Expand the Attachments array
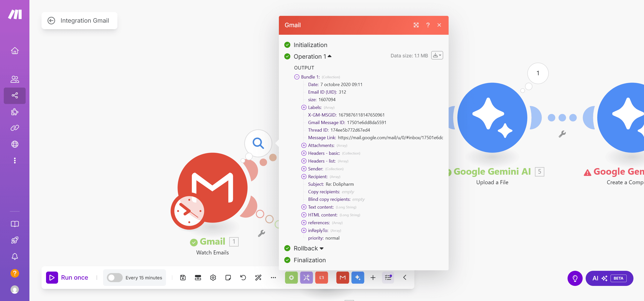644x301 pixels. 304,145
